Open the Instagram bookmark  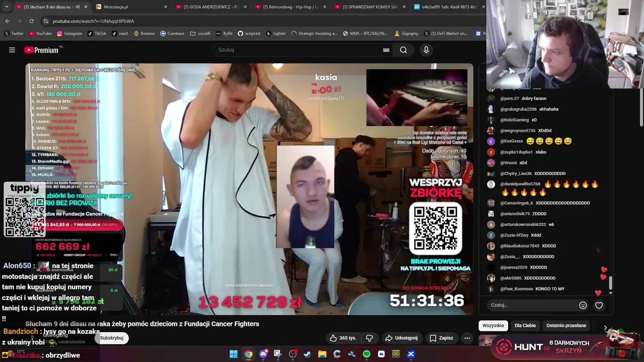tap(69, 34)
